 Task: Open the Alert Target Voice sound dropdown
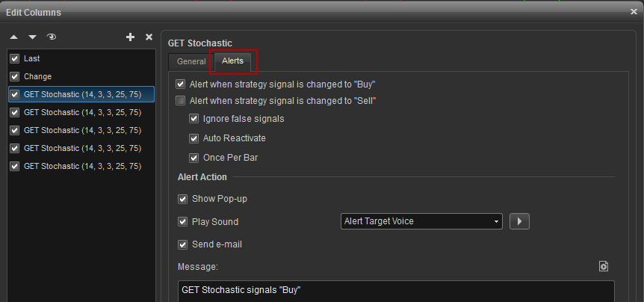pos(421,221)
